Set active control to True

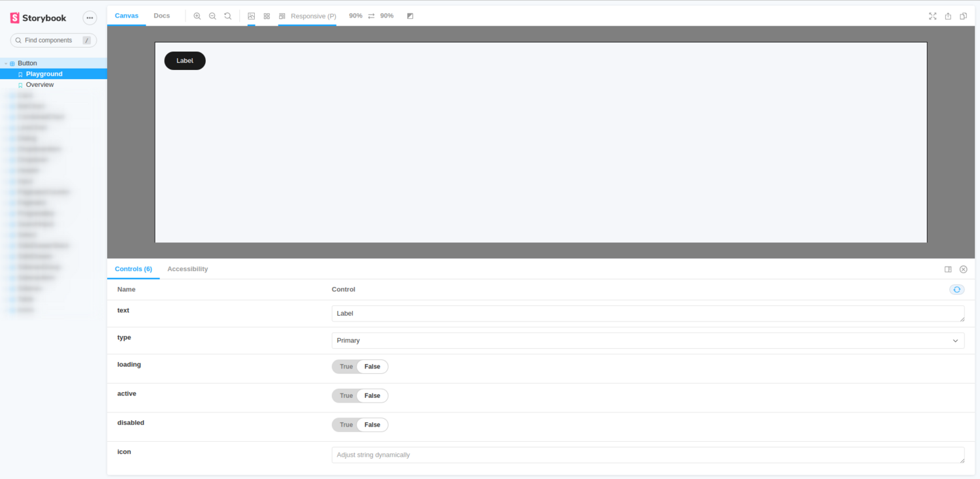click(346, 395)
